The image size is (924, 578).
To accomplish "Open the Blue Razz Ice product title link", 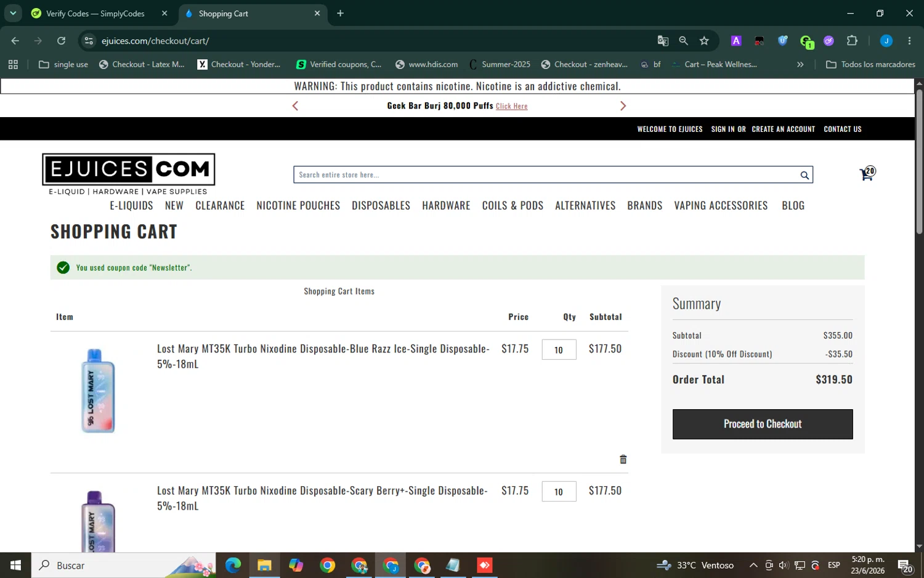I will (x=323, y=356).
